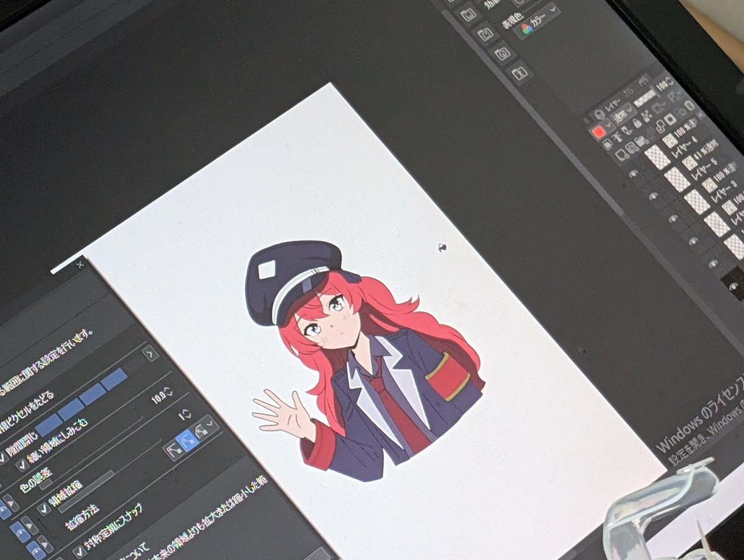744x560 pixels.
Task: Click the trash icon to delete the layer
Action: [x=689, y=105]
